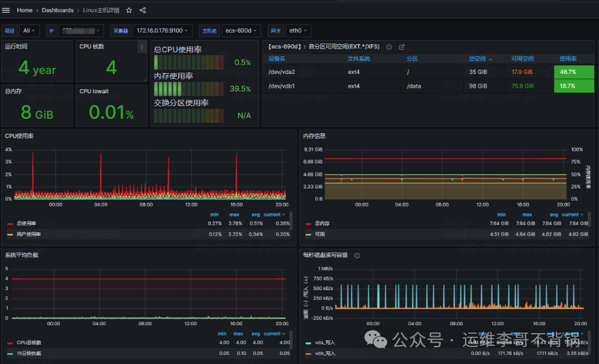Toggle 总使用率 series in CPU legend

tap(28, 223)
